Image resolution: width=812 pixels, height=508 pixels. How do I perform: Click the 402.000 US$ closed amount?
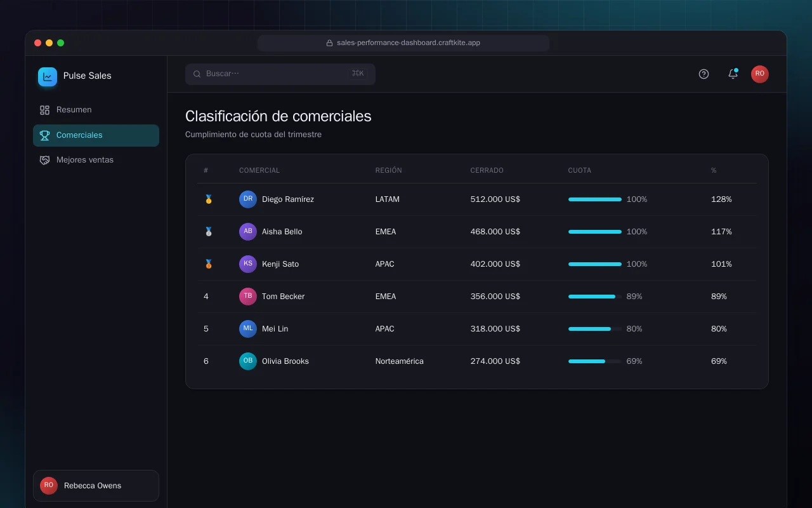coord(495,264)
